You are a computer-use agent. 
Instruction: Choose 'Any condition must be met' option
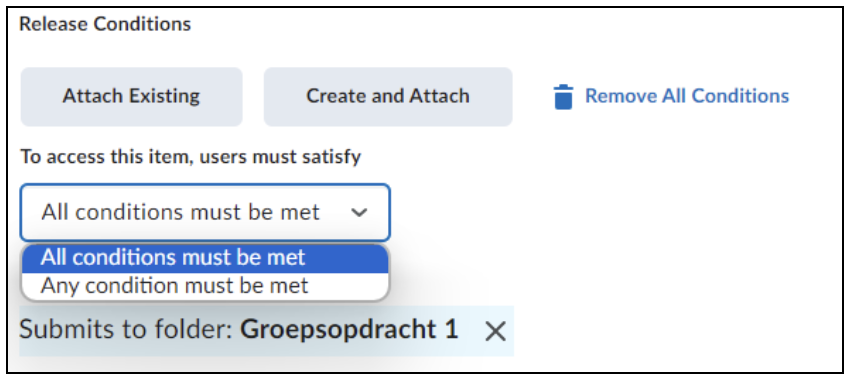coord(205,286)
